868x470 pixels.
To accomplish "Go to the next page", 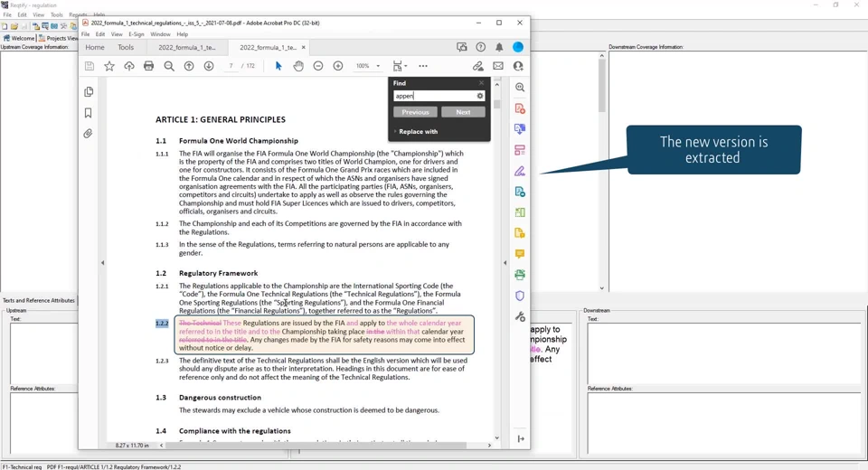I will coord(209,66).
